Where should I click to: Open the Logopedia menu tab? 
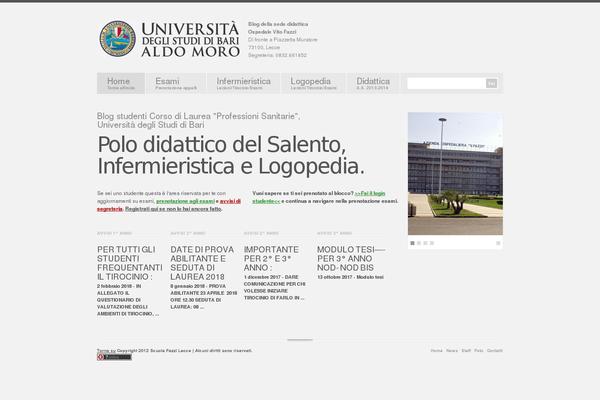[313, 83]
